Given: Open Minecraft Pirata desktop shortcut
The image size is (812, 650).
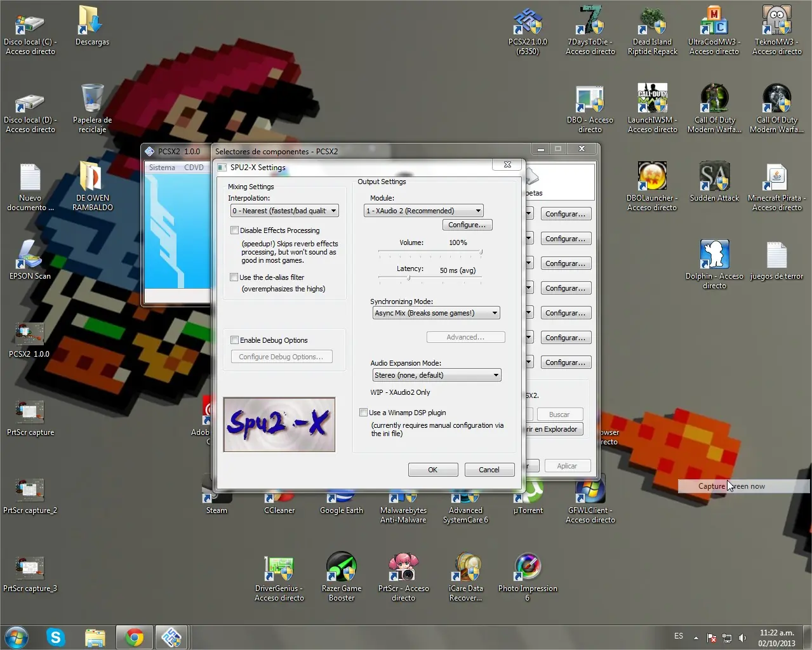Looking at the screenshot, I should (x=777, y=187).
